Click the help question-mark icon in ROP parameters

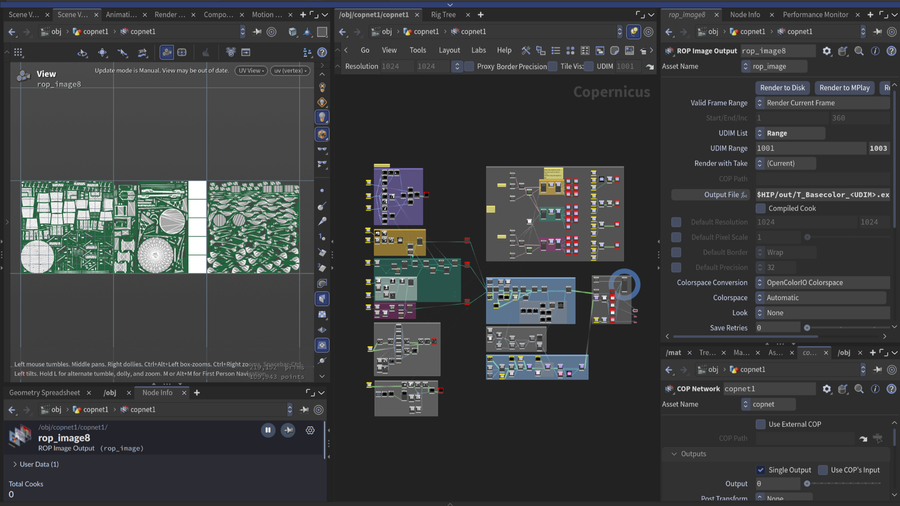[x=891, y=51]
